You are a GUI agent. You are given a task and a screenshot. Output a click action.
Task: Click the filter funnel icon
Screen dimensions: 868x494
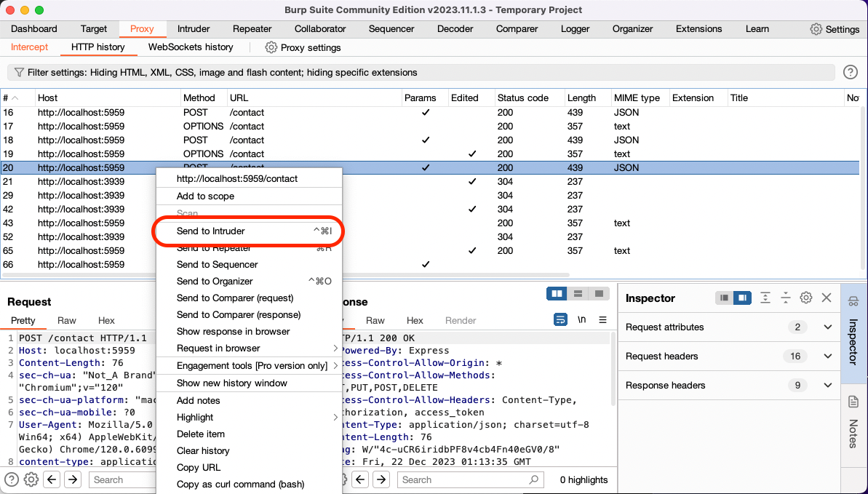tap(19, 73)
